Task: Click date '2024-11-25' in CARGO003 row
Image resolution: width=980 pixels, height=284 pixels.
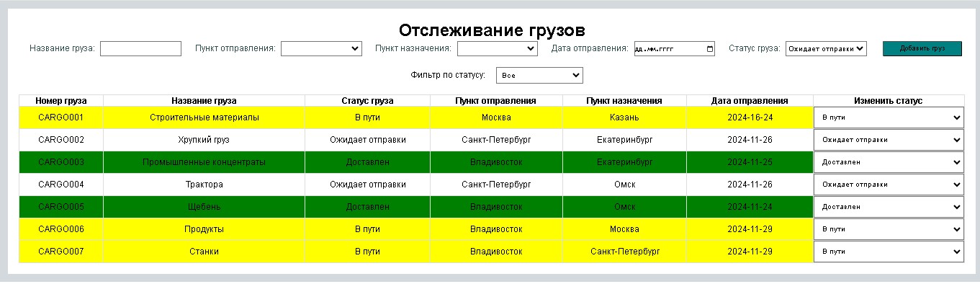Action: tap(750, 162)
